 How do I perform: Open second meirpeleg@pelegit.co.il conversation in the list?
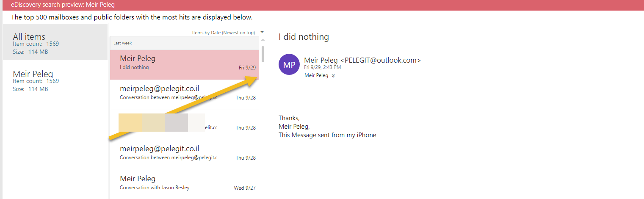coord(185,155)
